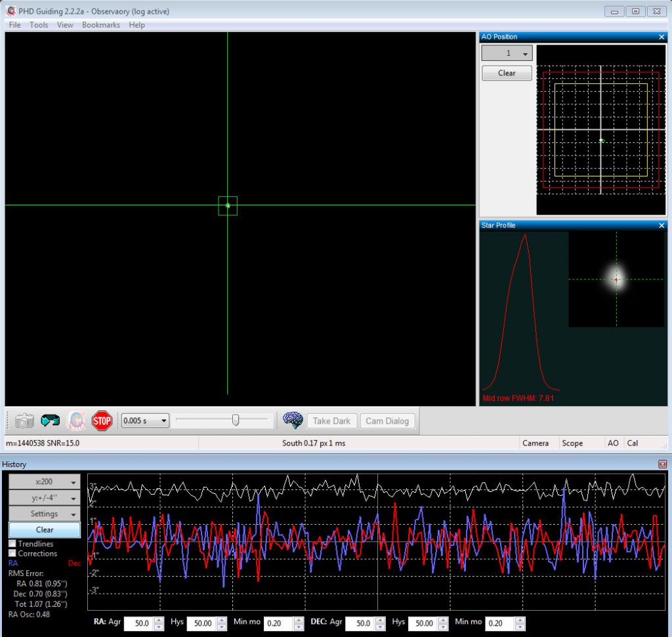This screenshot has width=672, height=637.
Task: Open the Settings dropdown in History panel
Action: tap(44, 514)
